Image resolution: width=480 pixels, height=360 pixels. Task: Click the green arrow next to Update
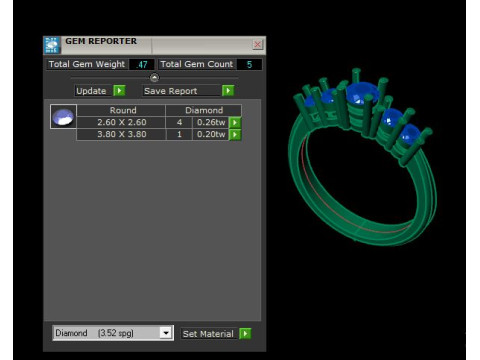click(119, 90)
